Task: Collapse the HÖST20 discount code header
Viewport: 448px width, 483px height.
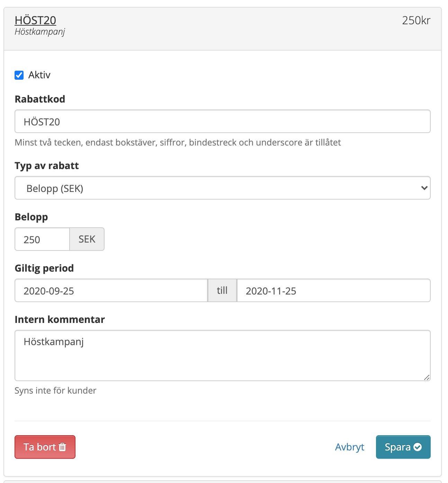Action: (x=35, y=20)
